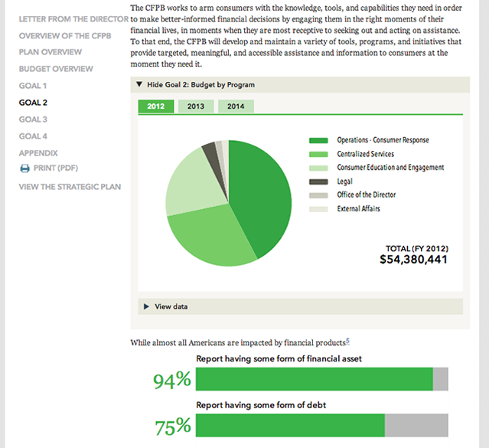
Task: Click the Print (PDF) link
Action: point(56,168)
